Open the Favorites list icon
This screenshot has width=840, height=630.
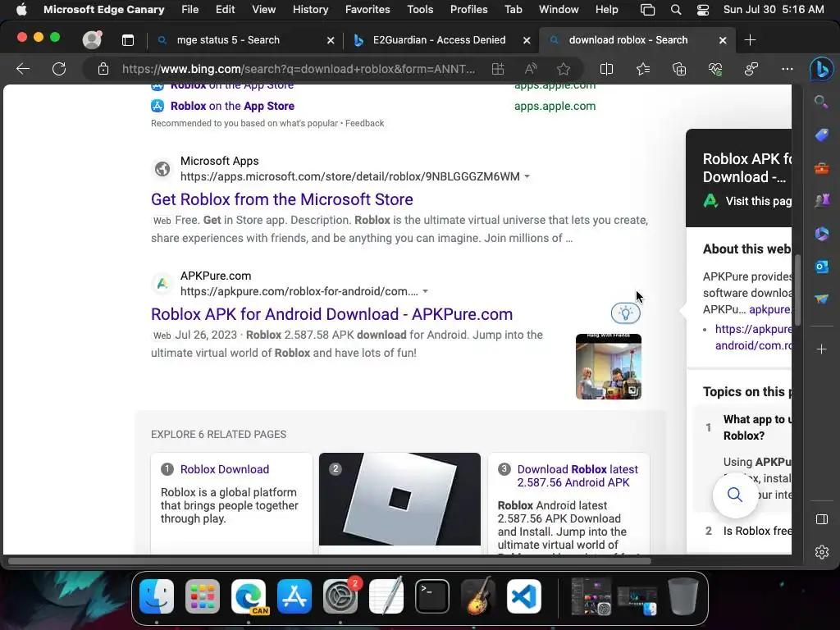643,69
